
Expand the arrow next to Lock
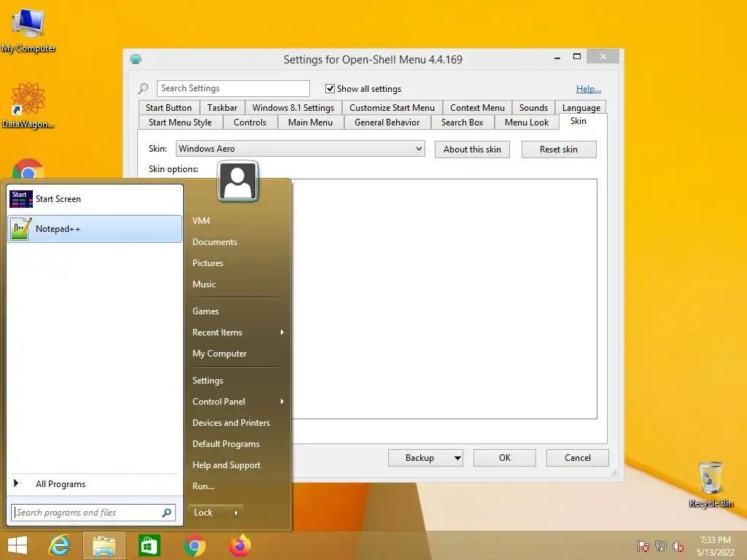tap(236, 513)
